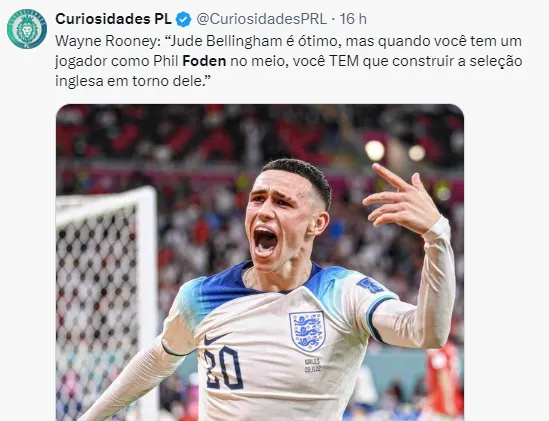This screenshot has width=549, height=421.
Task: Click the blue verified badge
Action: 183,19
